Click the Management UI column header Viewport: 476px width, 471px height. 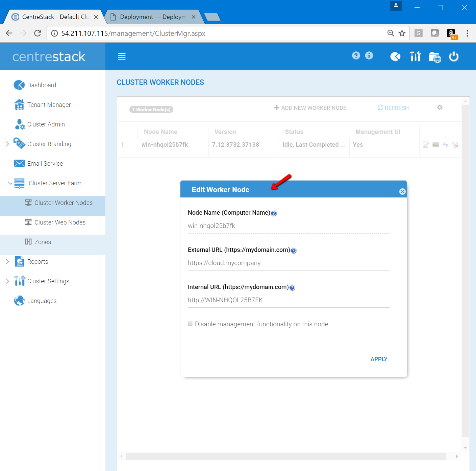[378, 132]
